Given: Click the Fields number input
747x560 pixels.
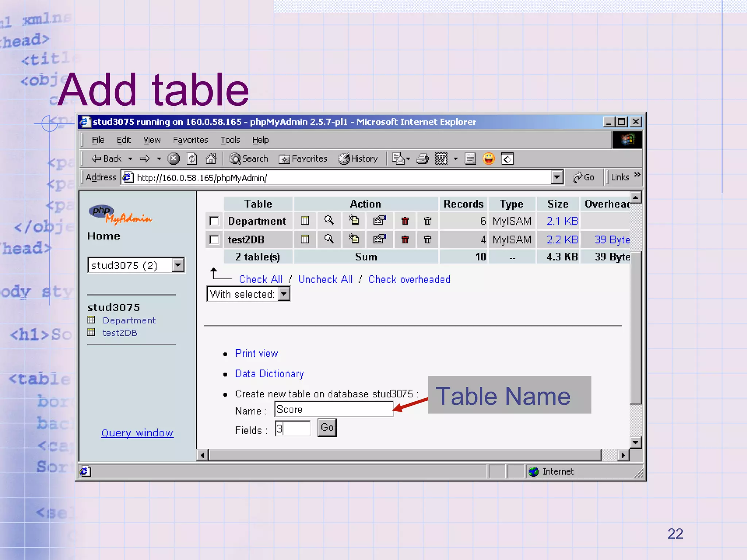Looking at the screenshot, I should point(293,428).
